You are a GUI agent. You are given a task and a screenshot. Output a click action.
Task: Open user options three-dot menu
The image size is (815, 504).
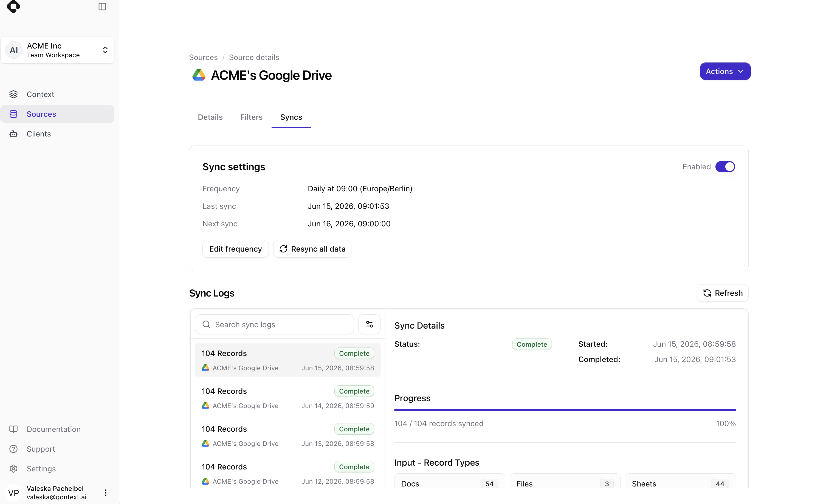(x=105, y=493)
